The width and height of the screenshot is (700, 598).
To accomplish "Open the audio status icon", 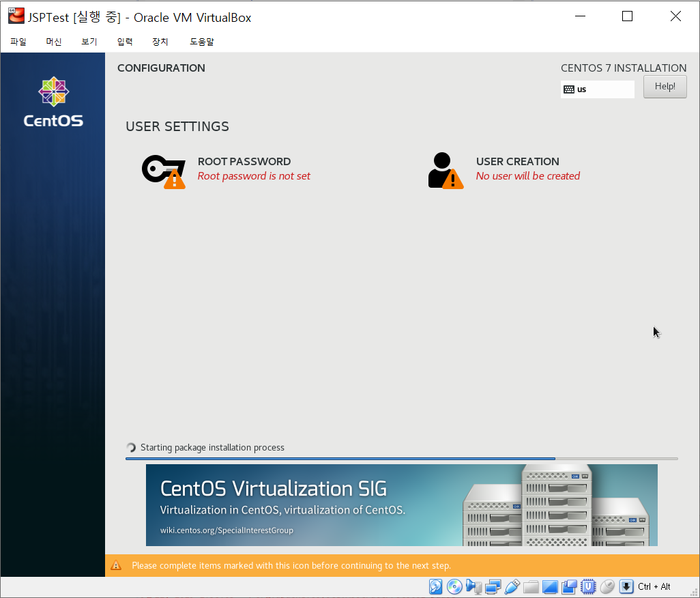I will point(473,586).
